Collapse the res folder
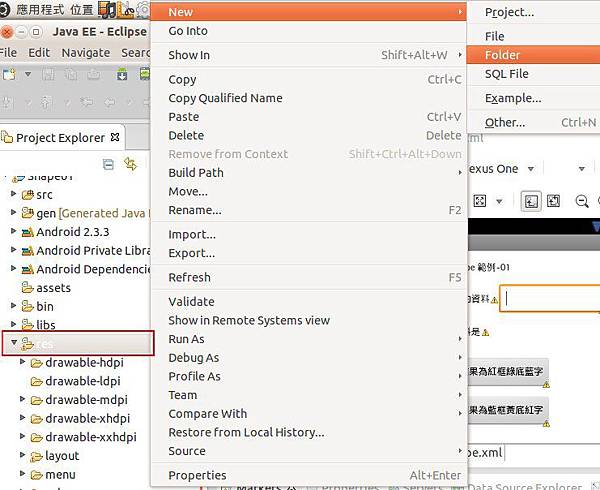Viewport: 600px width, 490px height. pyautogui.click(x=14, y=342)
